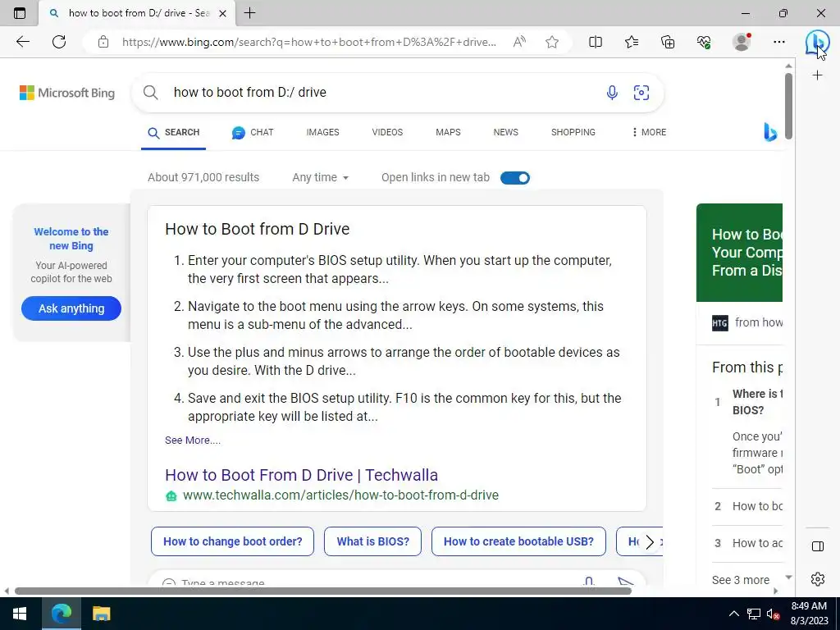
Task: Click the 'See More....' link
Action: click(x=192, y=441)
